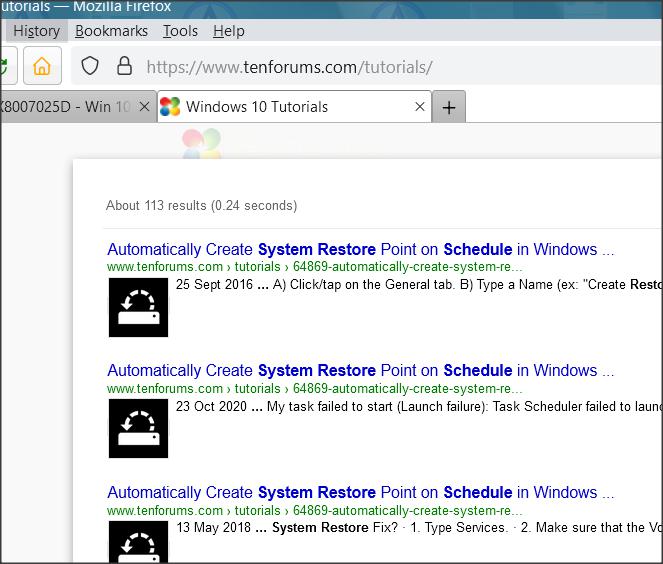Screen dimensions: 663x564
Task: Click the restore thumbnail beside 25 Sept 2016
Action: (138, 307)
